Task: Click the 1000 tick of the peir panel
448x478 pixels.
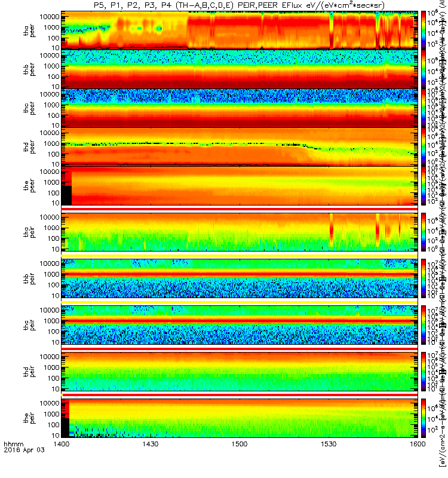Action: tap(51, 414)
